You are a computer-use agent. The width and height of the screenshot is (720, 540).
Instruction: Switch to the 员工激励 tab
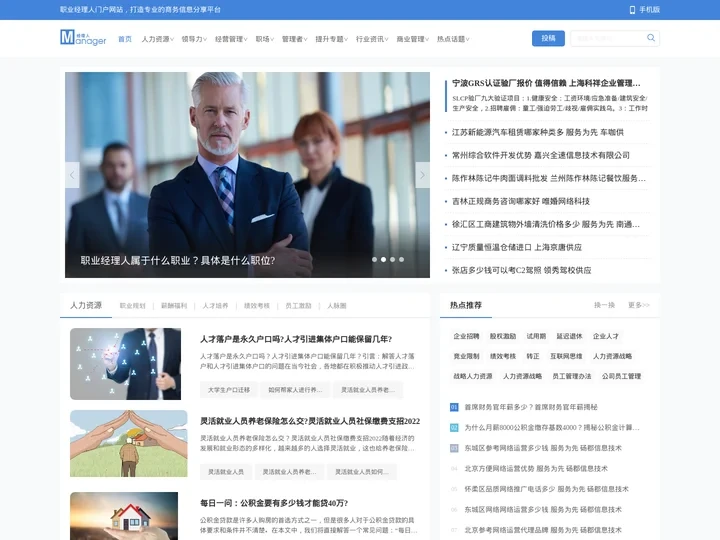point(298,306)
